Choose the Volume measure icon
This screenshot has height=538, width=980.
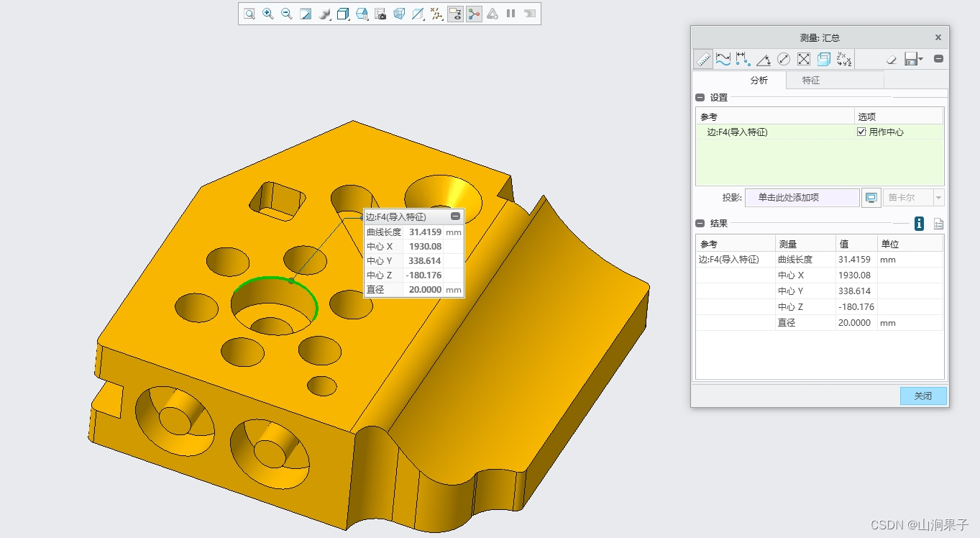pyautogui.click(x=824, y=60)
